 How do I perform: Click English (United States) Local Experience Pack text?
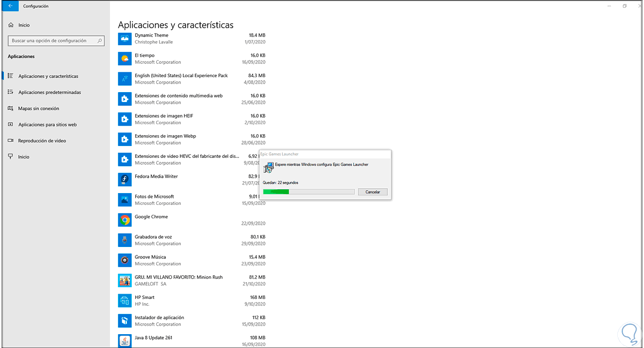tap(181, 76)
